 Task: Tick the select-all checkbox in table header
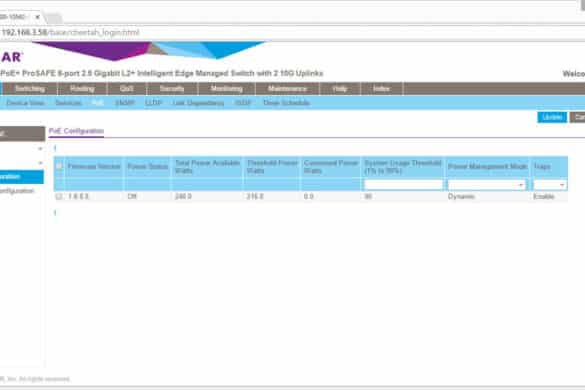click(59, 166)
